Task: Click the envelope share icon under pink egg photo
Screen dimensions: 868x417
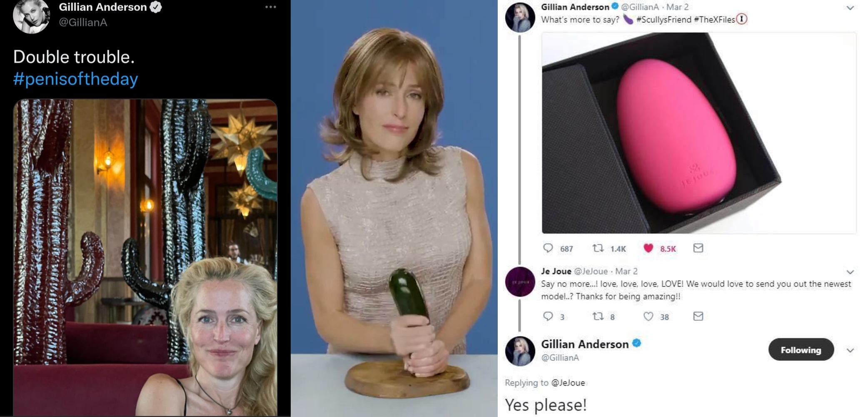Action: coord(698,248)
